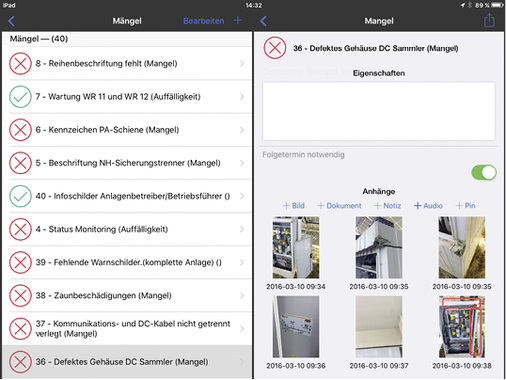This screenshot has width=506, height=380.
Task: Open chevron for 8 - Reihenbeschriftung fehlt
Action: click(x=242, y=63)
